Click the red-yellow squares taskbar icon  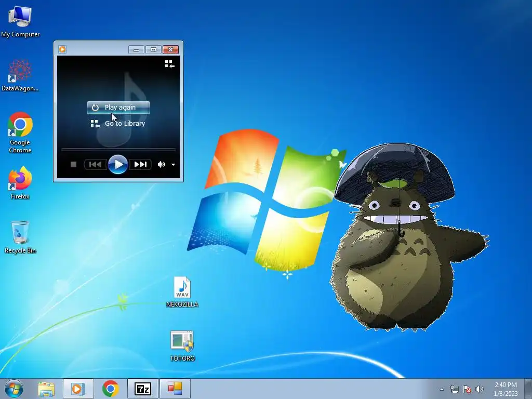(x=175, y=389)
